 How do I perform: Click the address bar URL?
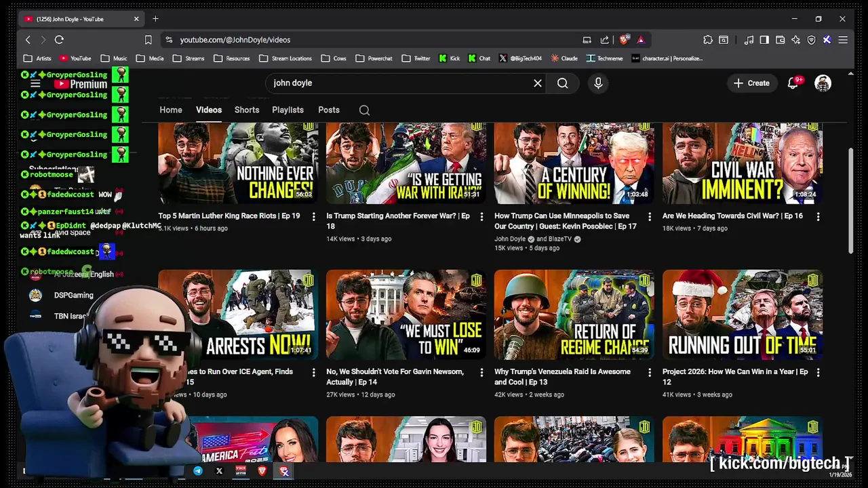pyautogui.click(x=235, y=40)
